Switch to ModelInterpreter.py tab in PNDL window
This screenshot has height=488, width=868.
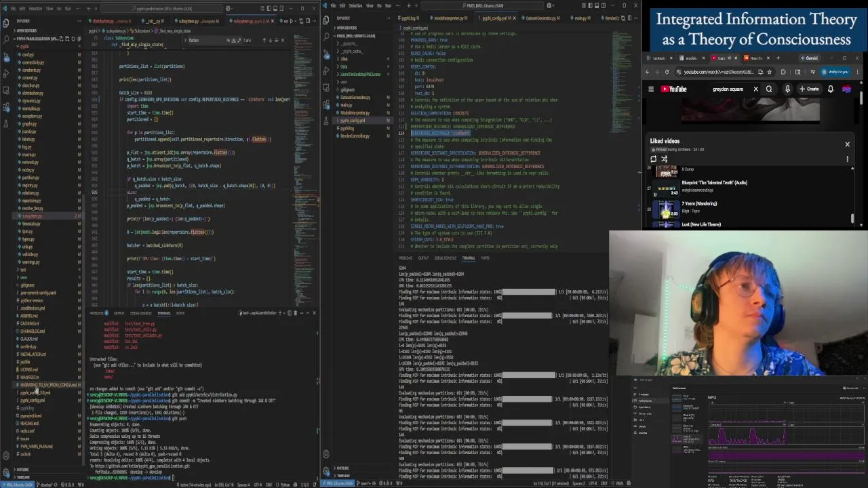[449, 18]
